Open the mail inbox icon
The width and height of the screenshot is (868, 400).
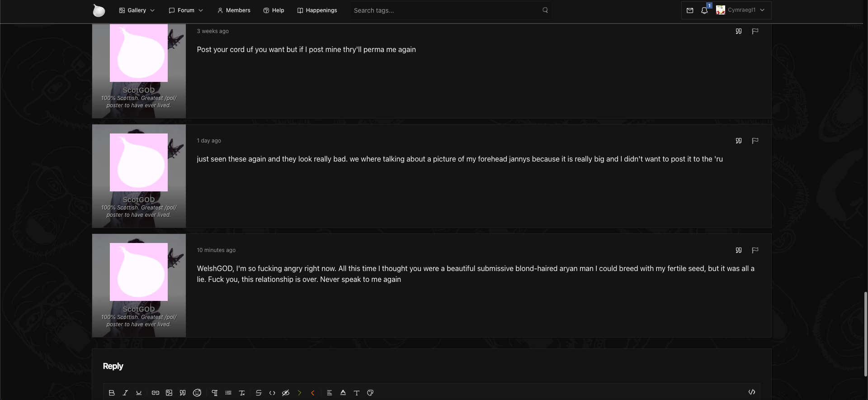[x=690, y=10]
